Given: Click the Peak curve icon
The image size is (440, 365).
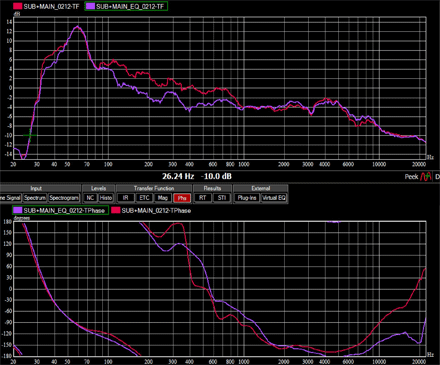Looking at the screenshot, I should click(x=426, y=176).
